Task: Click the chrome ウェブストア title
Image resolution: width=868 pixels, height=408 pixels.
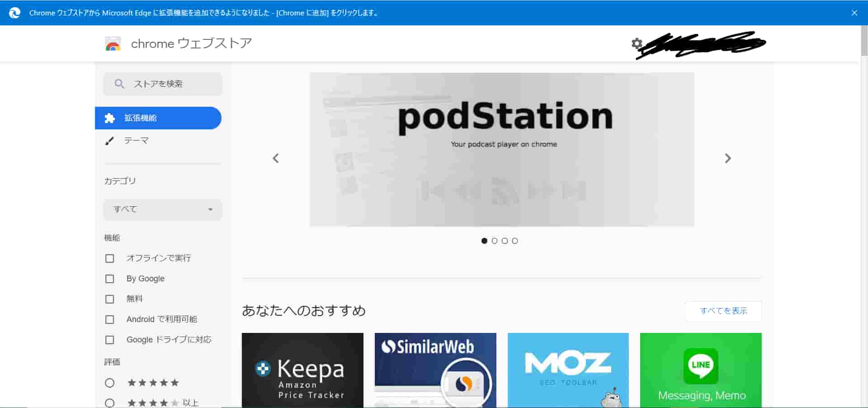Action: click(x=191, y=43)
